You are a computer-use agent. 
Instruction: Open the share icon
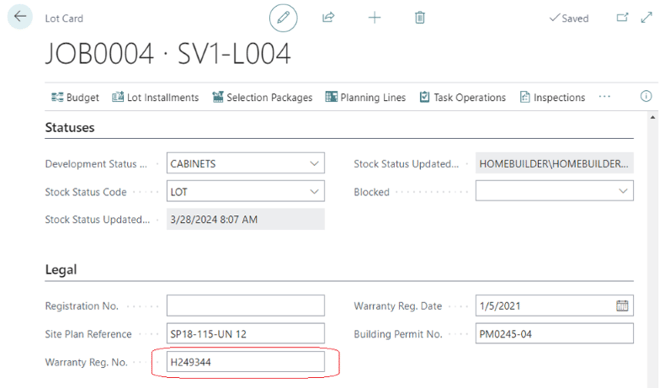(x=328, y=18)
